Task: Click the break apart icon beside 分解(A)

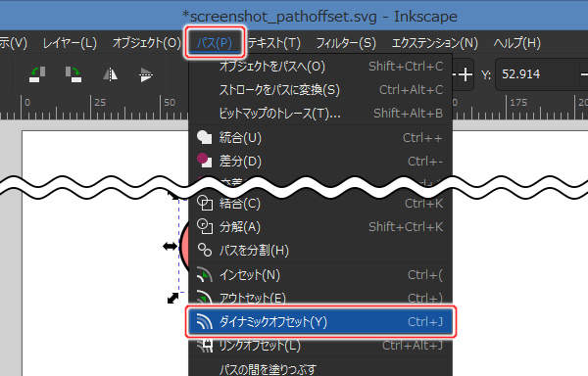Action: (x=205, y=226)
